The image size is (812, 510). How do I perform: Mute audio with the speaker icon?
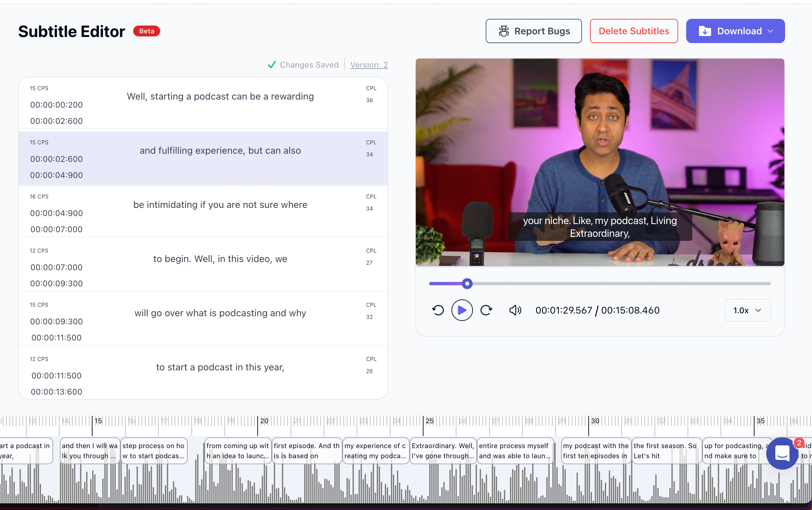515,310
